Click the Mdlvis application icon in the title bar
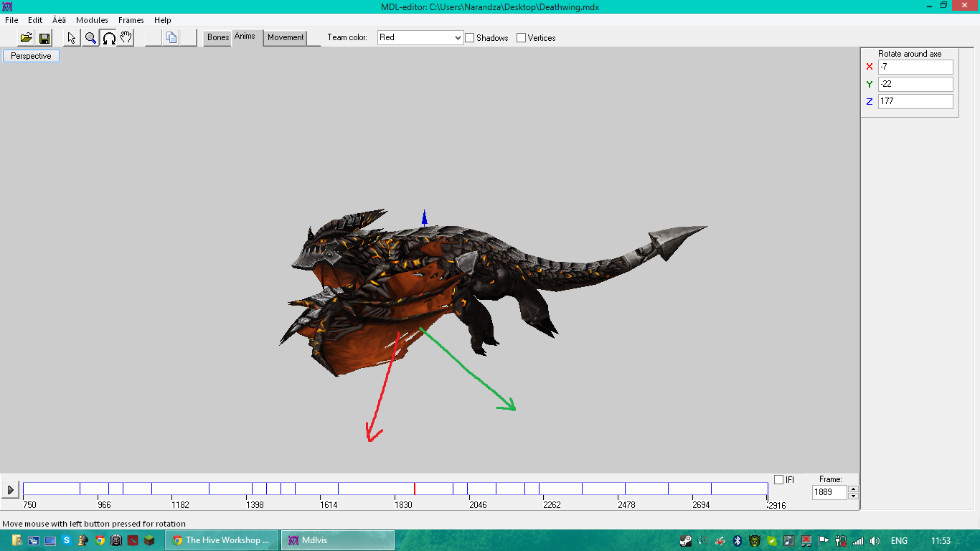Screen dimensions: 980x551 [x=7, y=6]
